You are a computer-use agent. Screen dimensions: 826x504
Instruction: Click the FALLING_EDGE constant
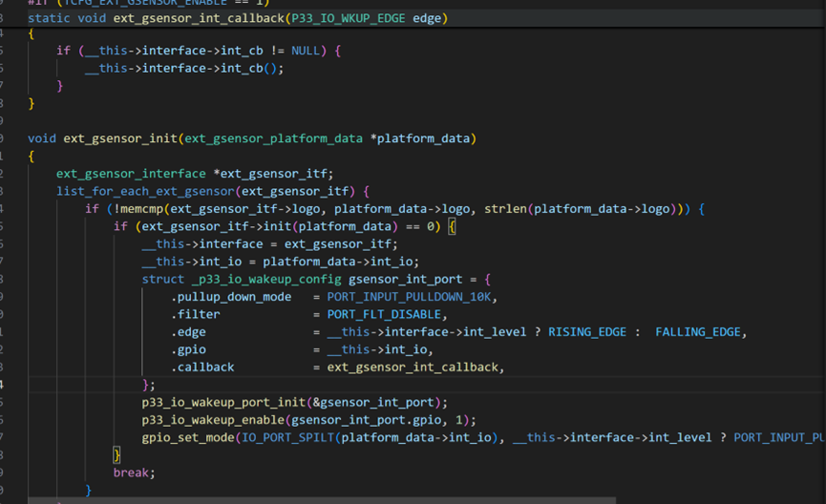click(698, 332)
